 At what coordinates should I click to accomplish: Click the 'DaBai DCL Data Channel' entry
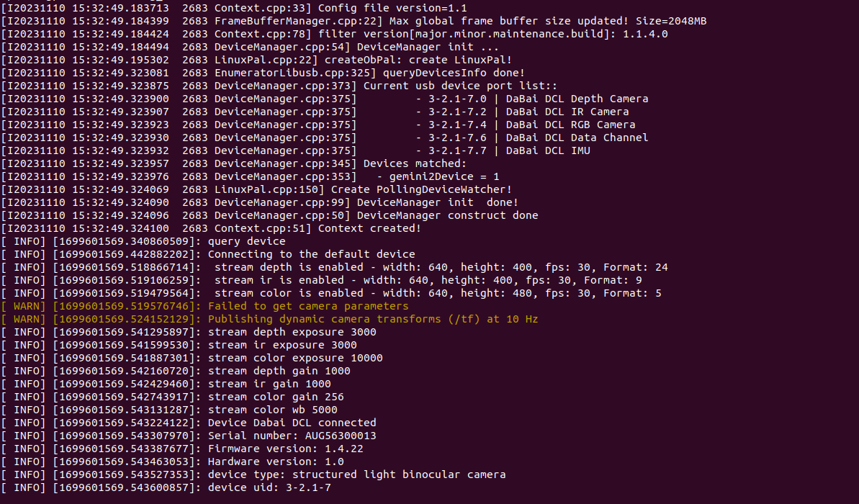(577, 138)
